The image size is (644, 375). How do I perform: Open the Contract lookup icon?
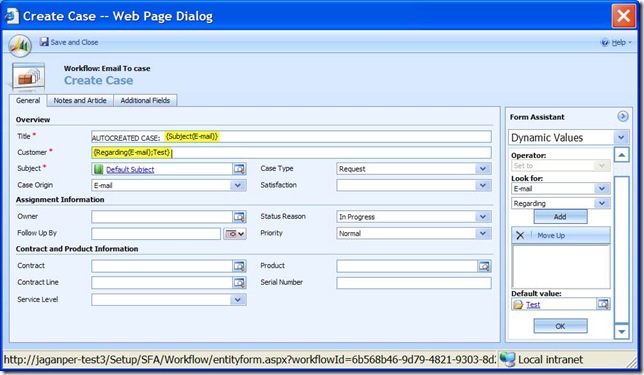pos(239,266)
